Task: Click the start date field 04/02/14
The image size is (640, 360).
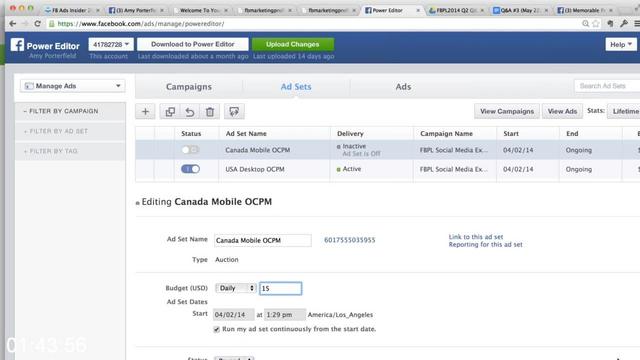Action: (x=233, y=315)
